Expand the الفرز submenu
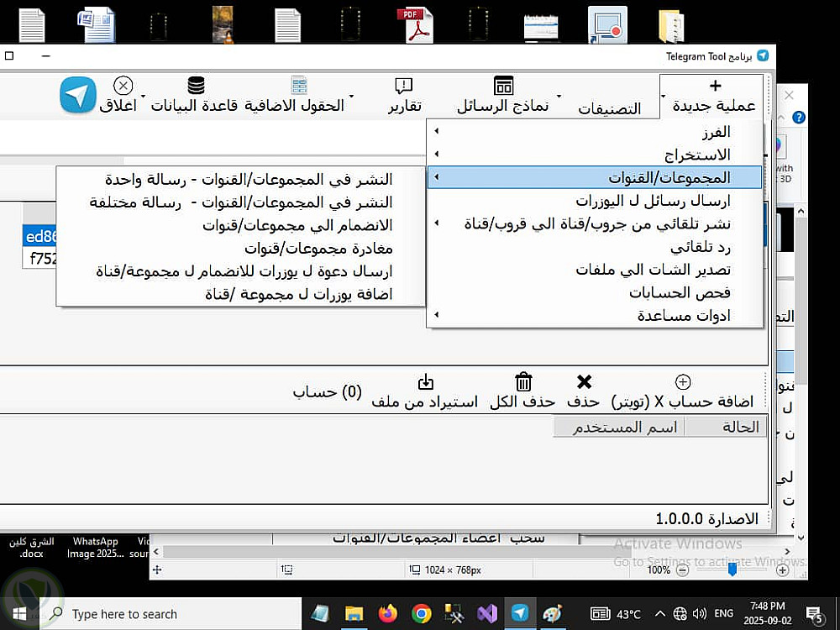 point(595,131)
